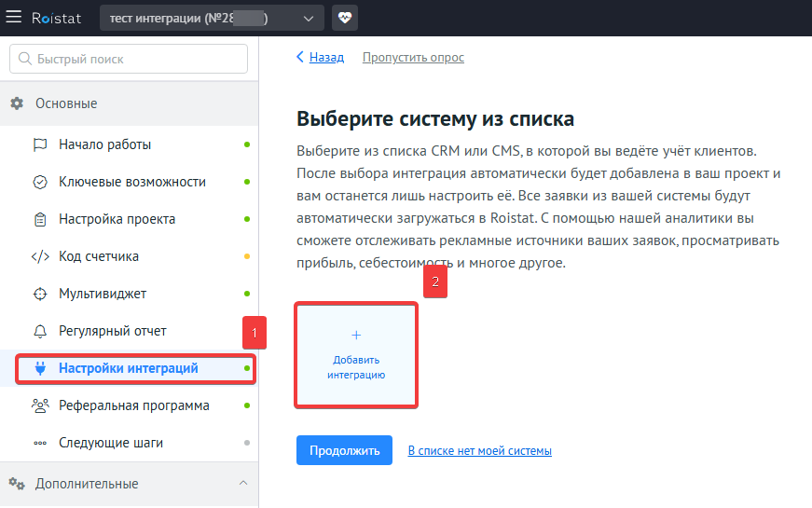Click the Добавить интеграцию tile
The height and width of the screenshot is (508, 812).
[356, 355]
